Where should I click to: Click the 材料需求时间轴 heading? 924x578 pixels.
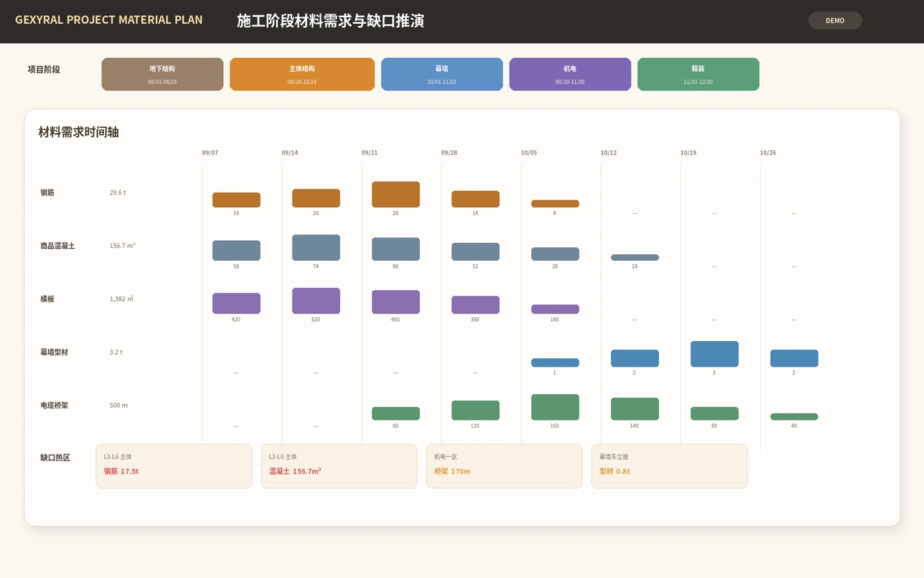click(78, 132)
